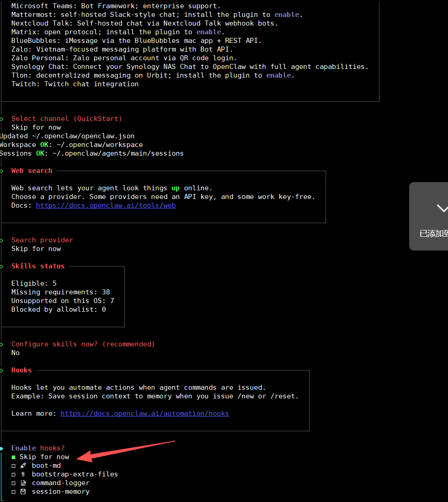The image size is (448, 502).
Task: Open the docs.openclaw.ai/tools/web link
Action: [106, 205]
